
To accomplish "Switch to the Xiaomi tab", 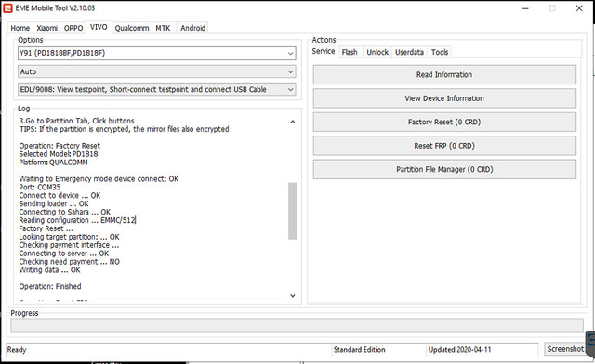I will 47,28.
